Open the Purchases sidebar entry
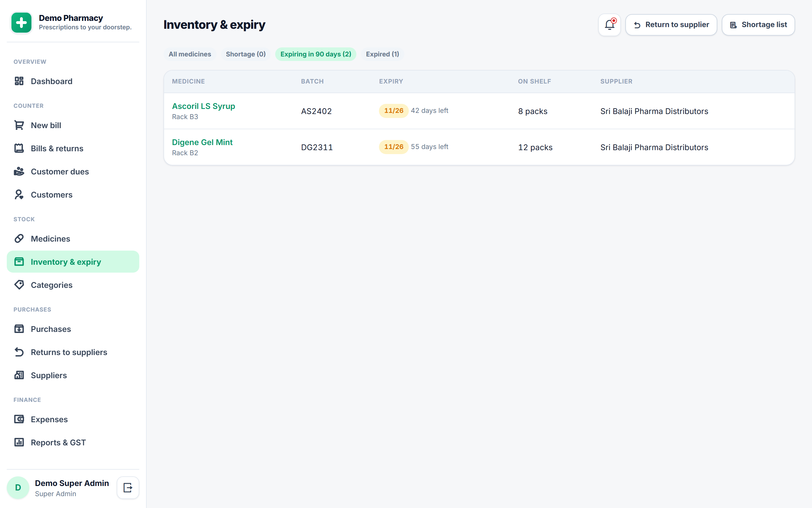Viewport: 812px width, 508px height. tap(73, 329)
